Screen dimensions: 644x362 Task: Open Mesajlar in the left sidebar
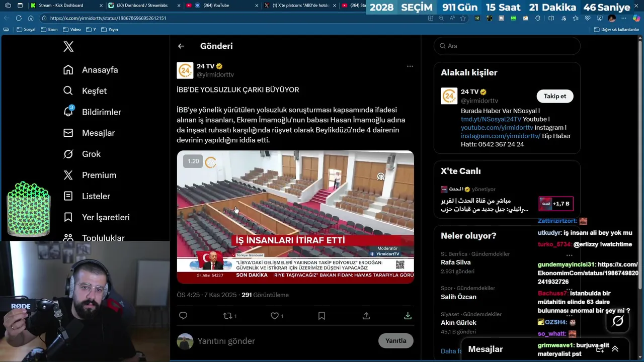[x=89, y=133]
